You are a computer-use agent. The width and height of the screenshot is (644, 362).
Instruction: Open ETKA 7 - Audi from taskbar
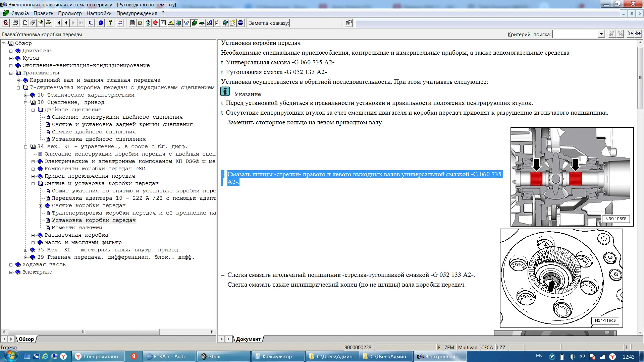169,356
